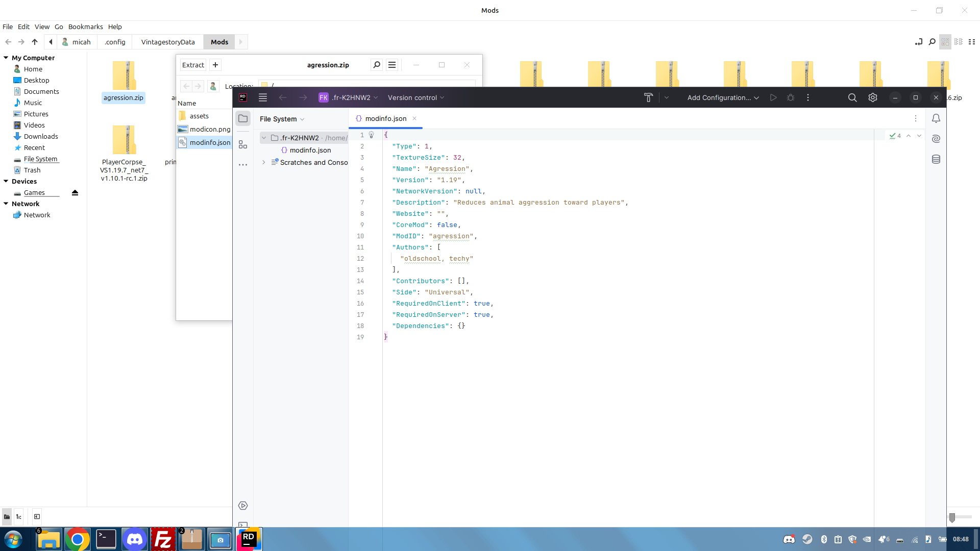The width and height of the screenshot is (980, 551).
Task: Click the Extract button in archive manager
Action: 193,65
